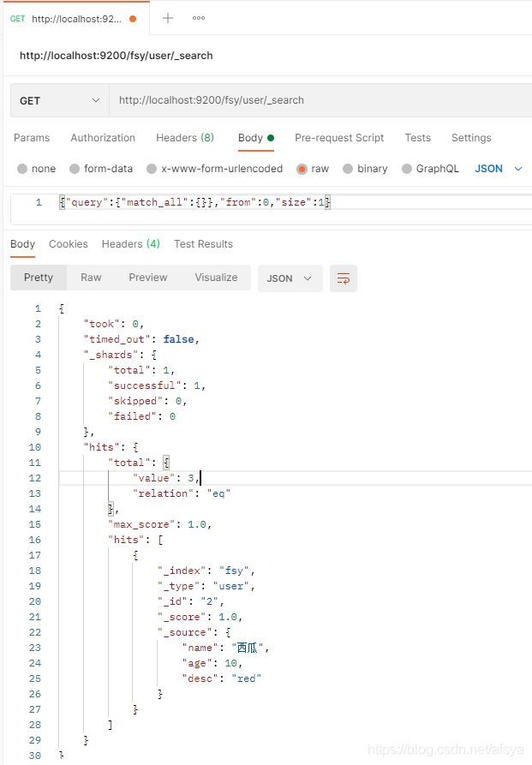
Task: Open the request body JSON type dropdown
Action: 499,169
